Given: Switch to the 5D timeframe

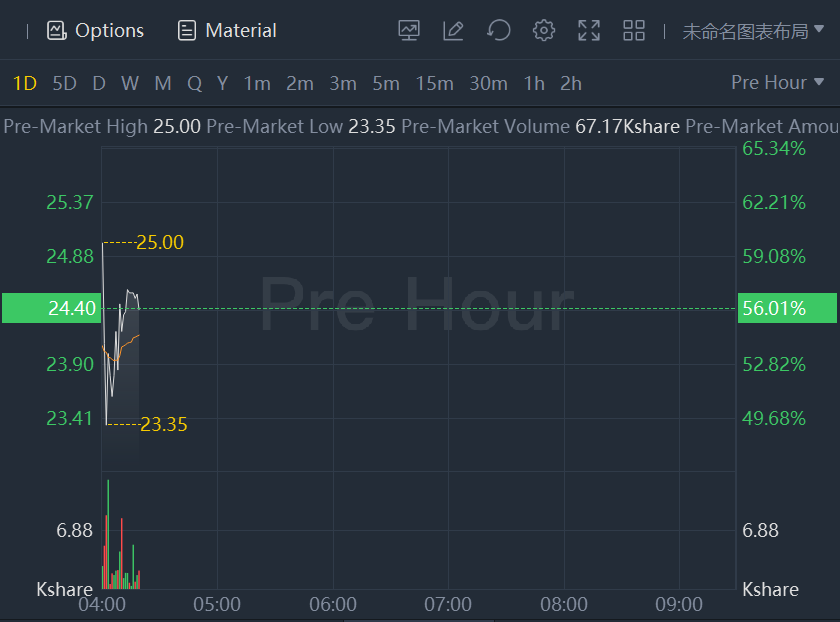Looking at the screenshot, I should click(x=64, y=83).
